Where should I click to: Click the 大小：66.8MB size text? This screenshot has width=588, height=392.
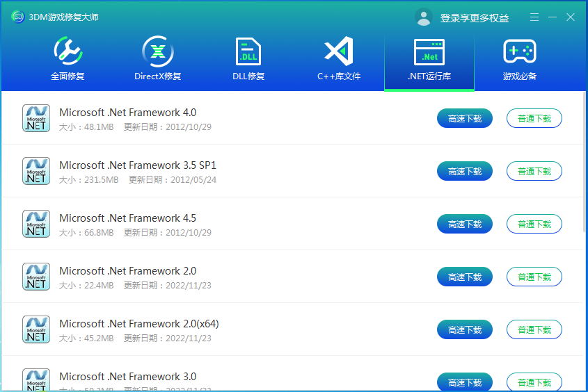click(x=86, y=233)
